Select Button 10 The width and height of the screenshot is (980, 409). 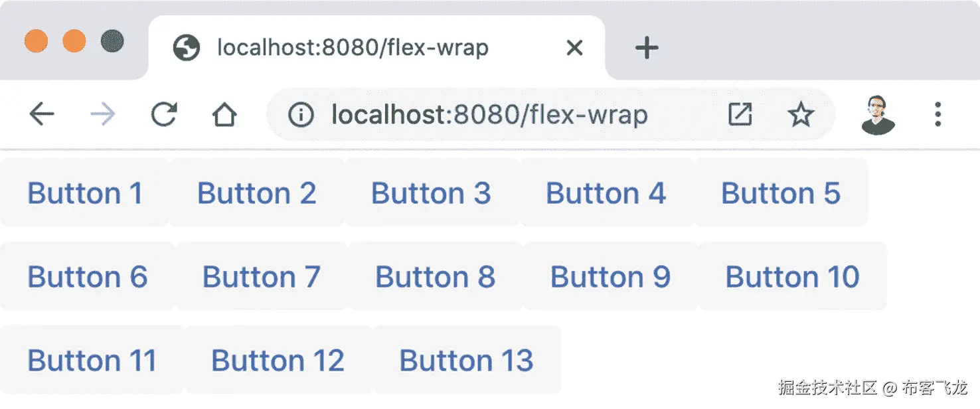point(792,276)
